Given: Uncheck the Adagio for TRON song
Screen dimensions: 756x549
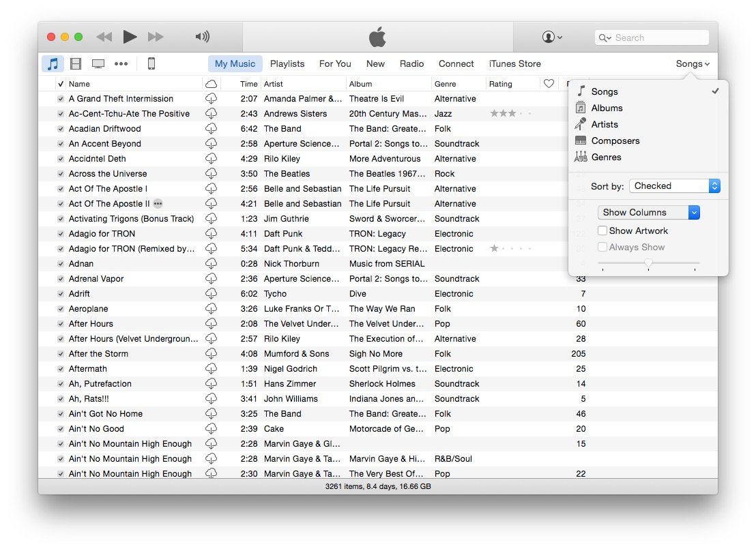Looking at the screenshot, I should [x=61, y=234].
